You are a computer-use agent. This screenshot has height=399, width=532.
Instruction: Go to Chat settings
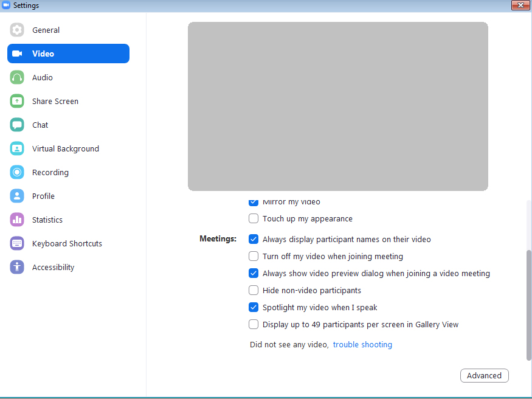coord(68,125)
